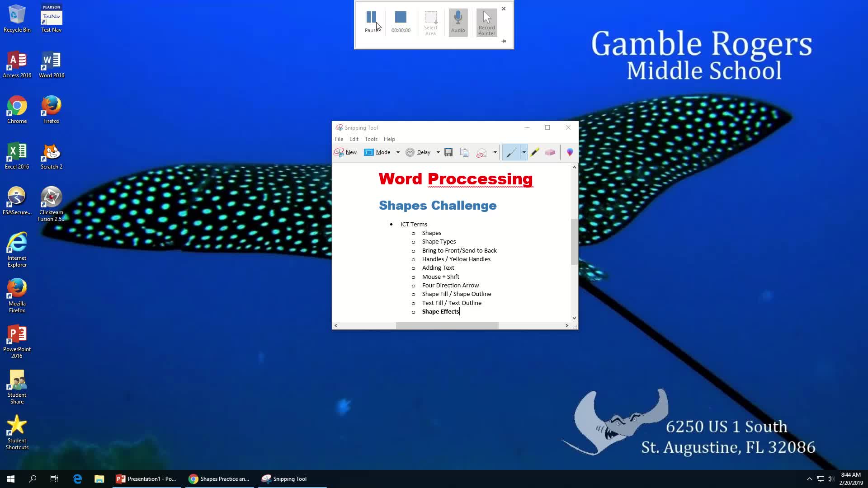868x488 pixels.
Task: Select Scratch 2 desktop shortcut
Action: (x=52, y=156)
